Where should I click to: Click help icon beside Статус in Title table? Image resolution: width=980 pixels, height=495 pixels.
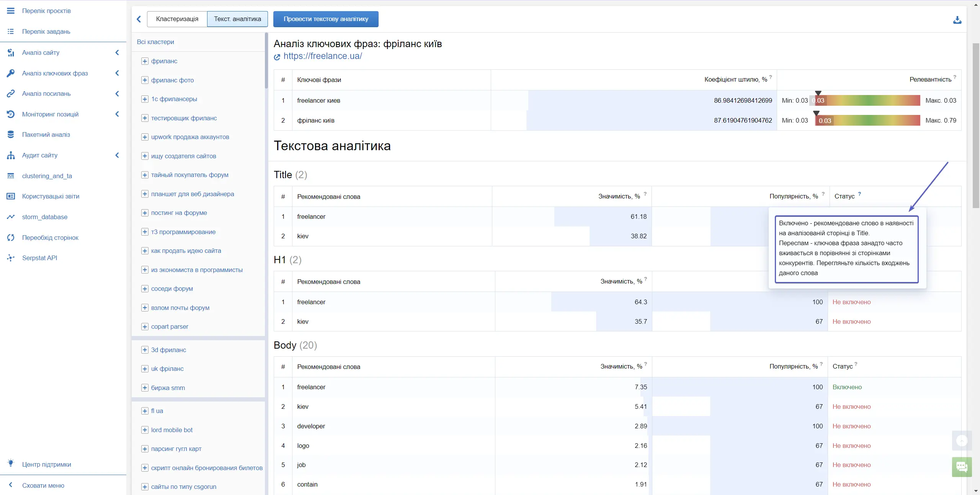pyautogui.click(x=859, y=194)
